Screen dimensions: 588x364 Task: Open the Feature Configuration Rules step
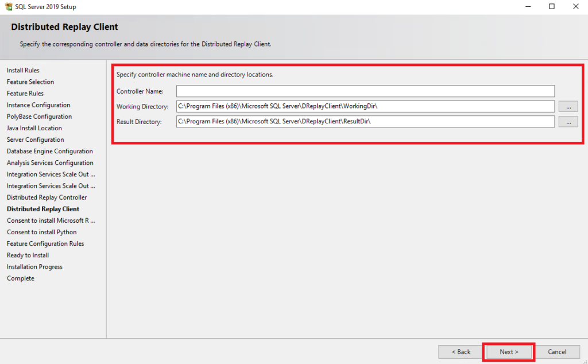pyautogui.click(x=45, y=243)
